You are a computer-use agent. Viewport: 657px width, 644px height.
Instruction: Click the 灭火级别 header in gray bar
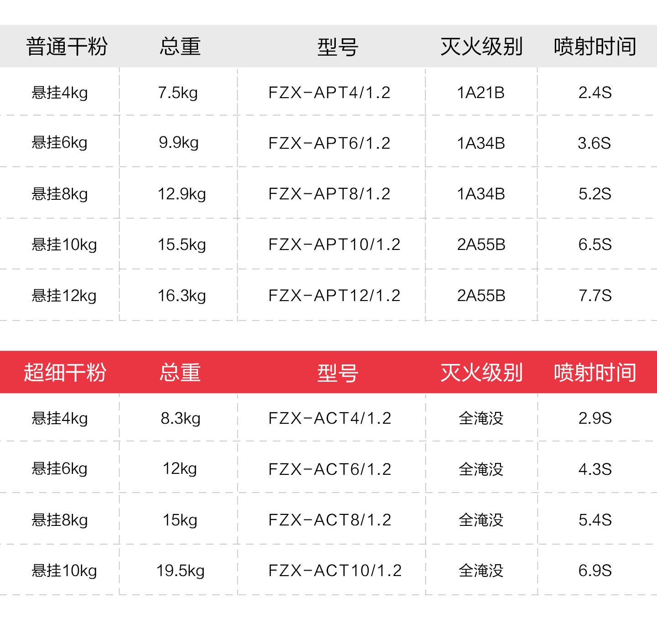click(x=481, y=47)
